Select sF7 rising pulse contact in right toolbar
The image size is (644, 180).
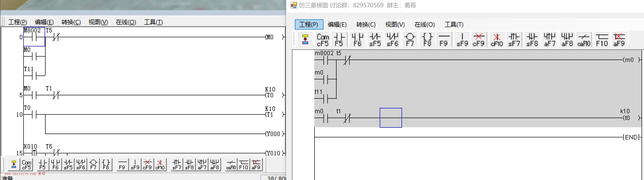tap(514, 40)
